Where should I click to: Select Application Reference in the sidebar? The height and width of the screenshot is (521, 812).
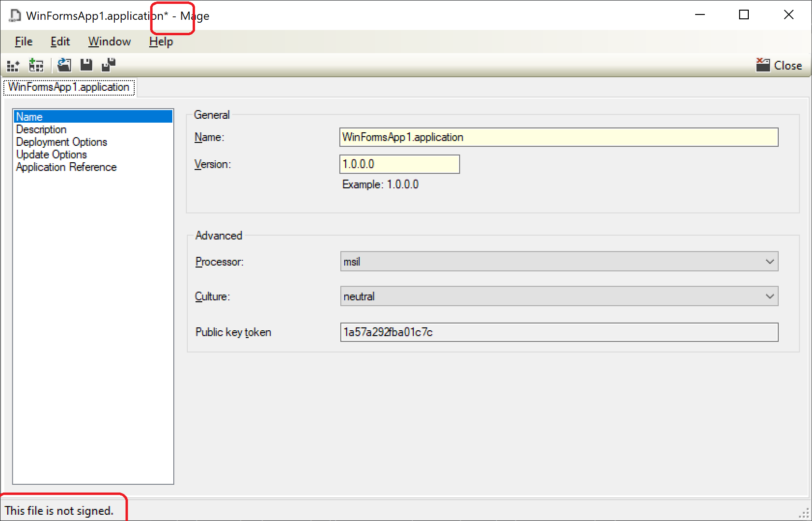(67, 167)
